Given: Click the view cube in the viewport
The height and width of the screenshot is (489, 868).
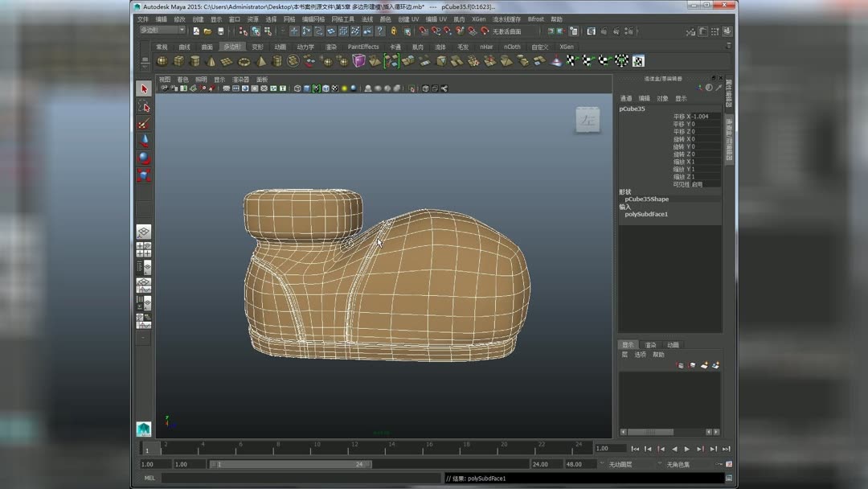Looking at the screenshot, I should pos(588,121).
